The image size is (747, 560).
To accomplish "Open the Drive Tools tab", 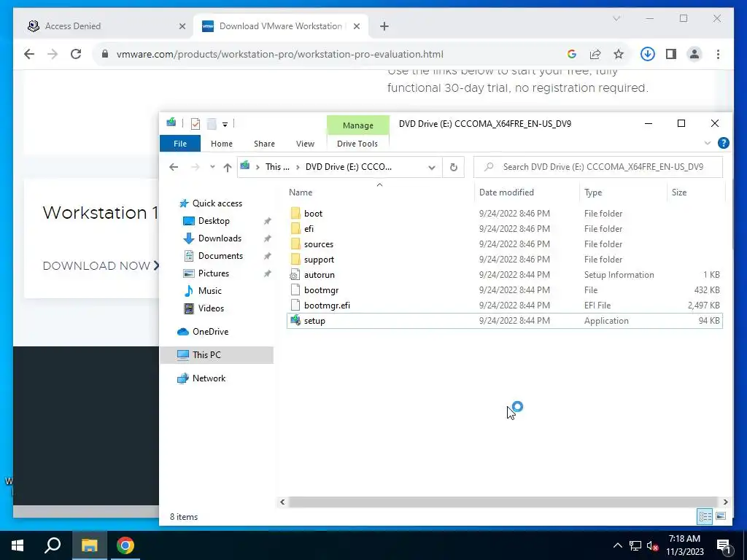I will pyautogui.click(x=357, y=144).
